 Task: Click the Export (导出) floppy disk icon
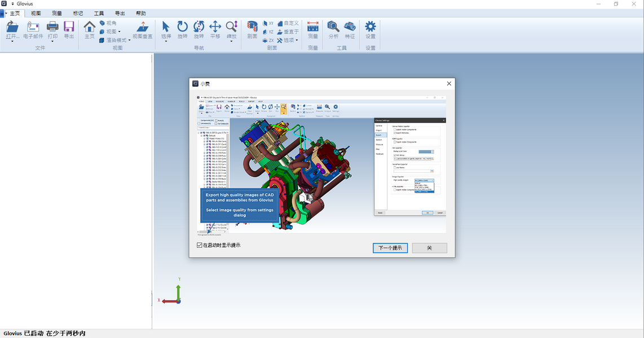(x=69, y=26)
